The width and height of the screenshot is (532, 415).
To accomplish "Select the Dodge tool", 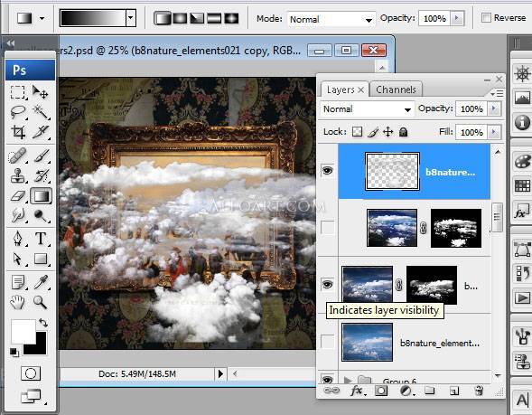I will click(x=41, y=215).
